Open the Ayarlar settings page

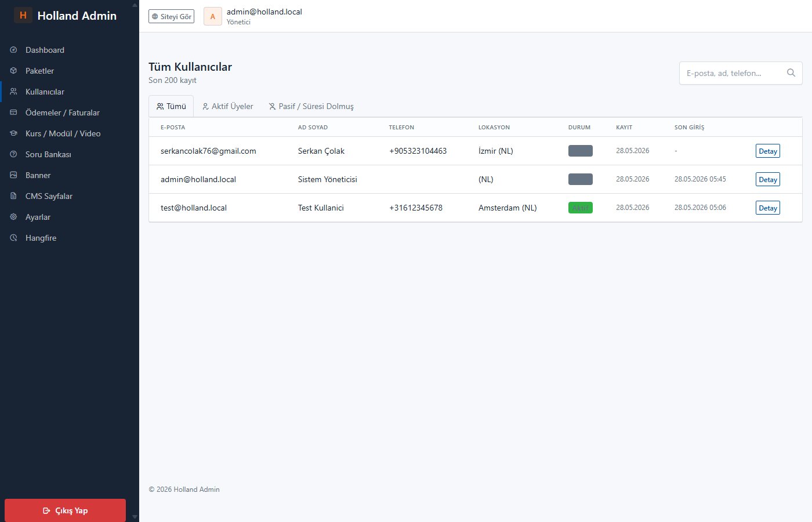[x=70, y=217]
